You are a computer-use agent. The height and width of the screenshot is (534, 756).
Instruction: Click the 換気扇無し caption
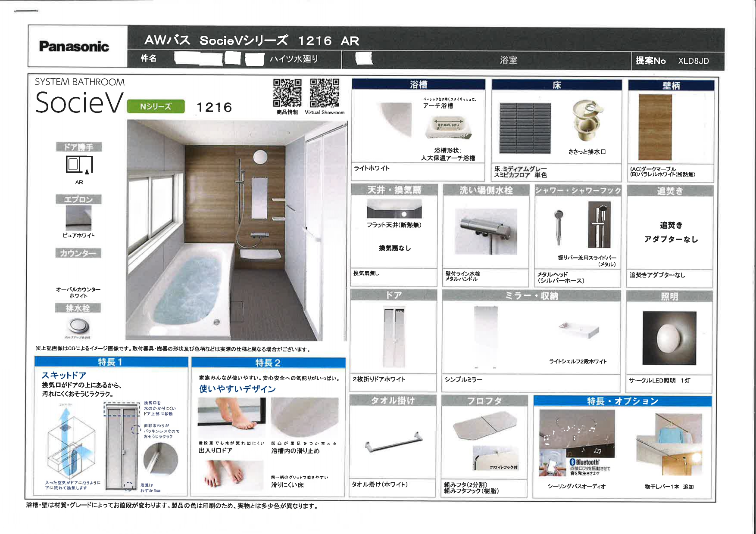click(366, 273)
